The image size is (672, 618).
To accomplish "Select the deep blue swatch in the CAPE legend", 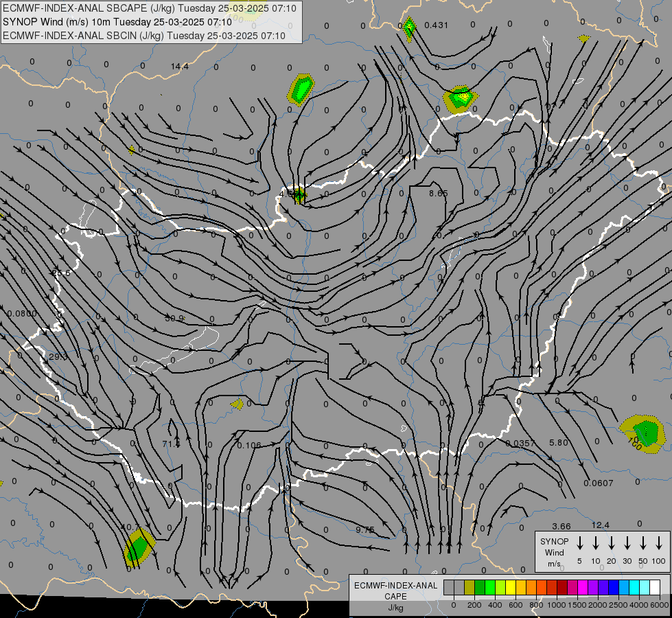I will coord(613,587).
